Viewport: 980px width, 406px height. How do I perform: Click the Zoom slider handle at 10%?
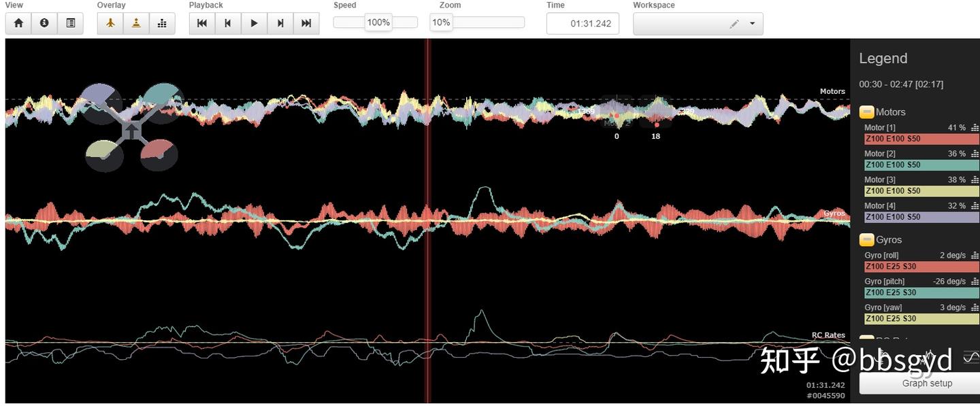click(441, 22)
